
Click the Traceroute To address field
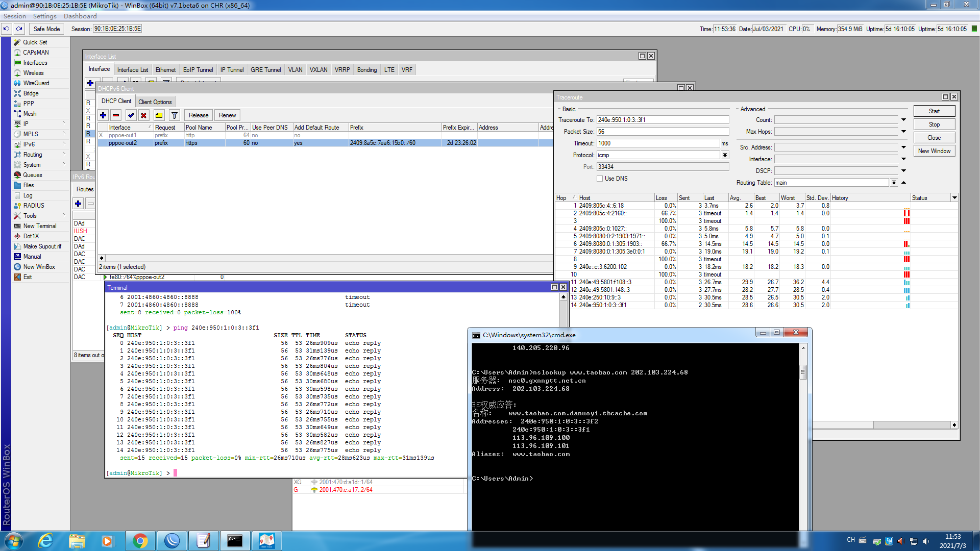tap(663, 120)
